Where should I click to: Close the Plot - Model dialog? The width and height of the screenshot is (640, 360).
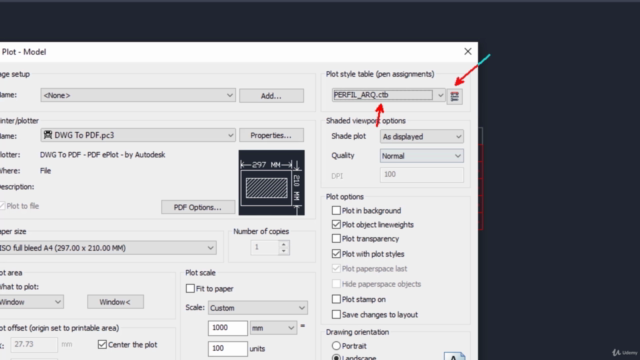tap(468, 51)
